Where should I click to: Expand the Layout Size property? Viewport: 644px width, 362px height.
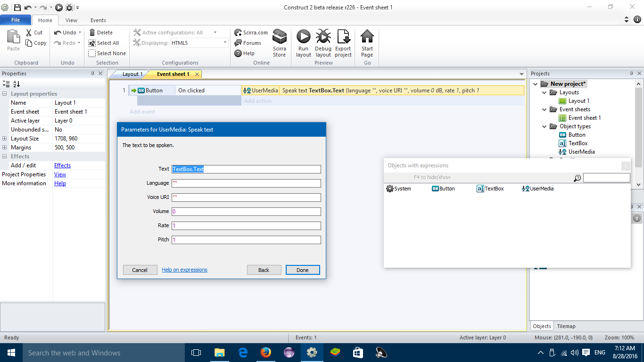[5, 139]
